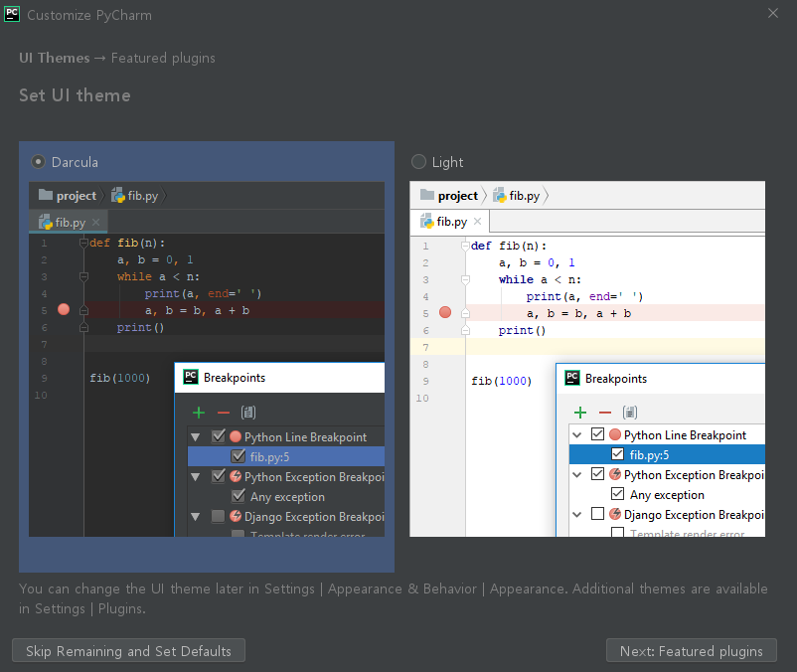Click the fib(1000) code line in Light preview
Image resolution: width=797 pixels, height=672 pixels.
pyautogui.click(x=502, y=381)
